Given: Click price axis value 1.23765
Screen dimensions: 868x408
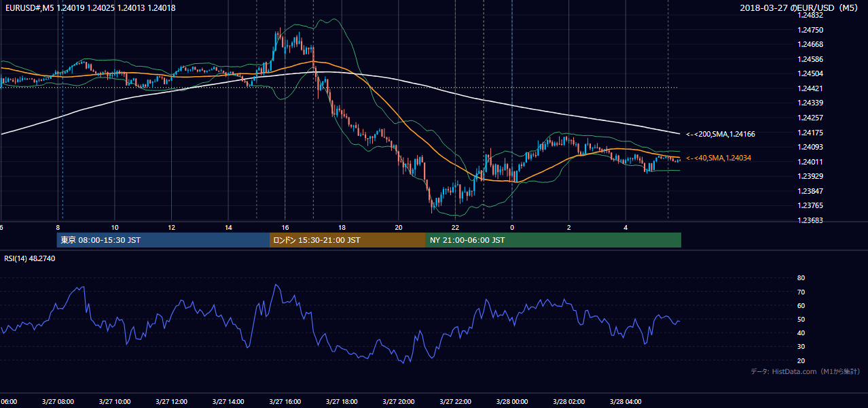Looking at the screenshot, I should click(x=810, y=205).
